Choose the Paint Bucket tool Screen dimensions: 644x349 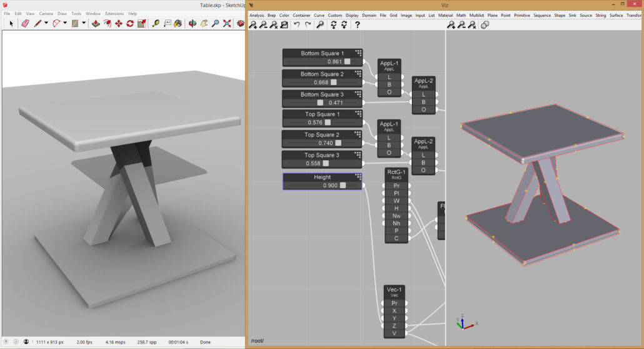coord(178,24)
